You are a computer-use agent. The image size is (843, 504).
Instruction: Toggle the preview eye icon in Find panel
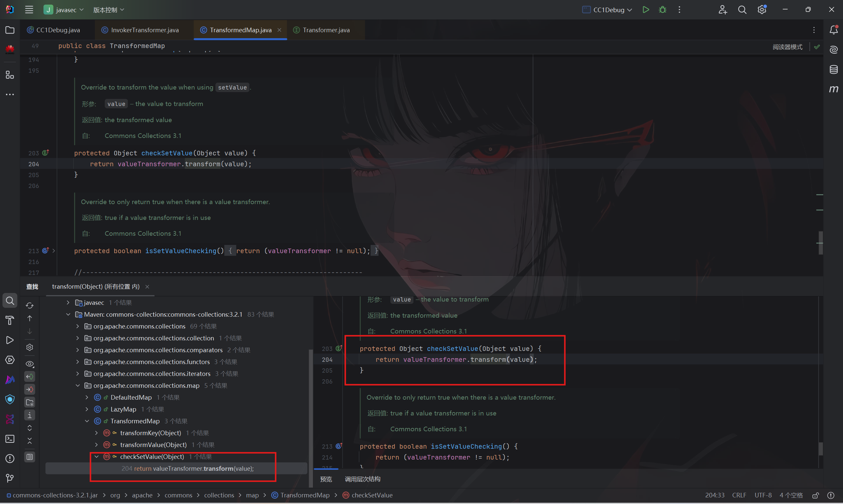pyautogui.click(x=30, y=364)
